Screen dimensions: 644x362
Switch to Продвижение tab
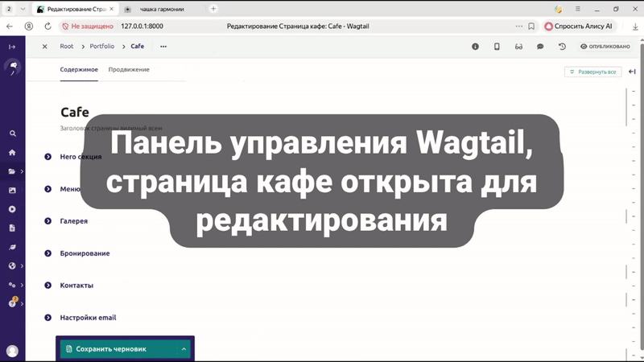pos(129,70)
